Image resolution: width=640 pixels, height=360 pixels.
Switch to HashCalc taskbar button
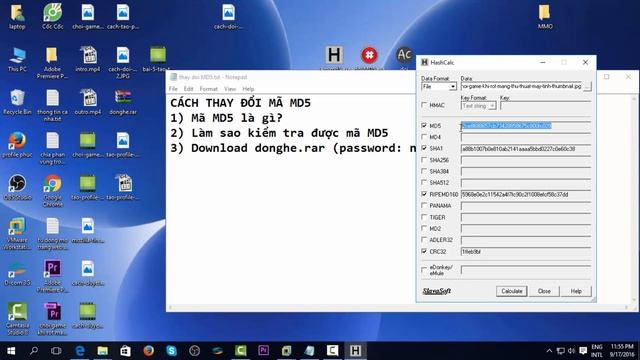pos(355,351)
